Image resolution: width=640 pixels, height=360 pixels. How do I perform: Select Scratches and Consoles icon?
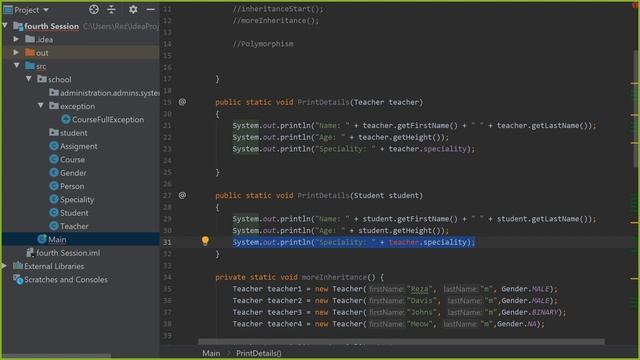pos(18,279)
